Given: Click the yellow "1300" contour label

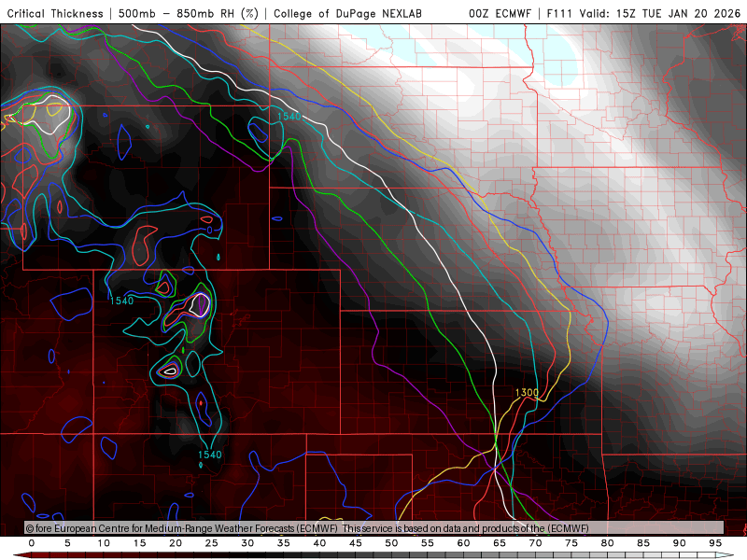Looking at the screenshot, I should [x=527, y=392].
